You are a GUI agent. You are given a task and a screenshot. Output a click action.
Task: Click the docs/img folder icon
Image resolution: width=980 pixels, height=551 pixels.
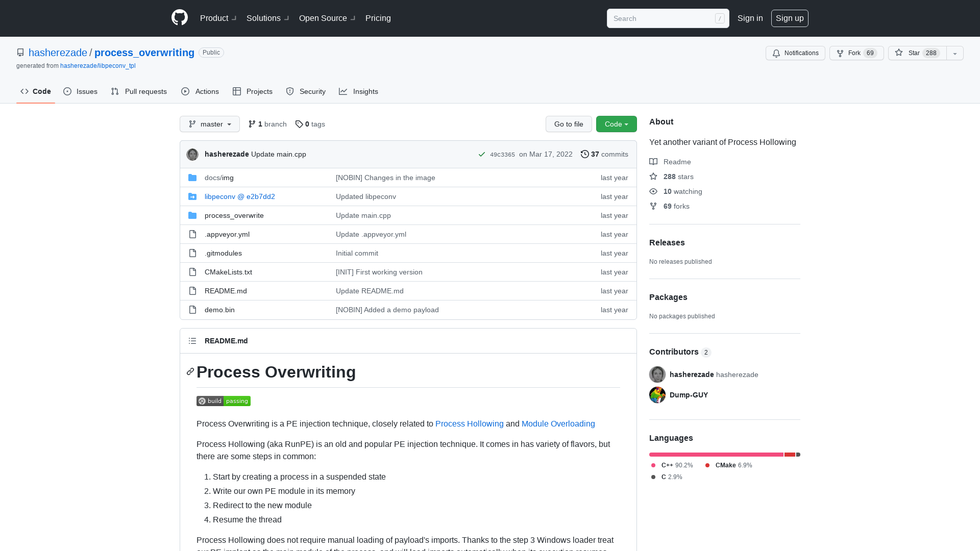click(192, 178)
